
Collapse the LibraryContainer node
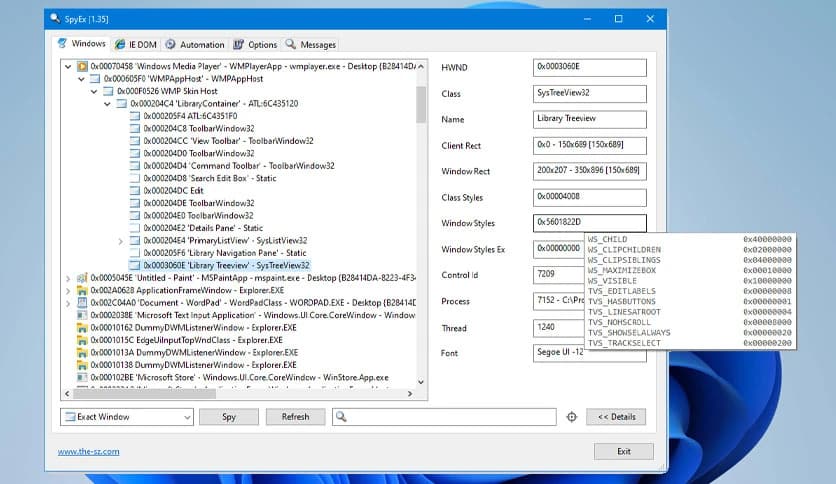coord(108,104)
